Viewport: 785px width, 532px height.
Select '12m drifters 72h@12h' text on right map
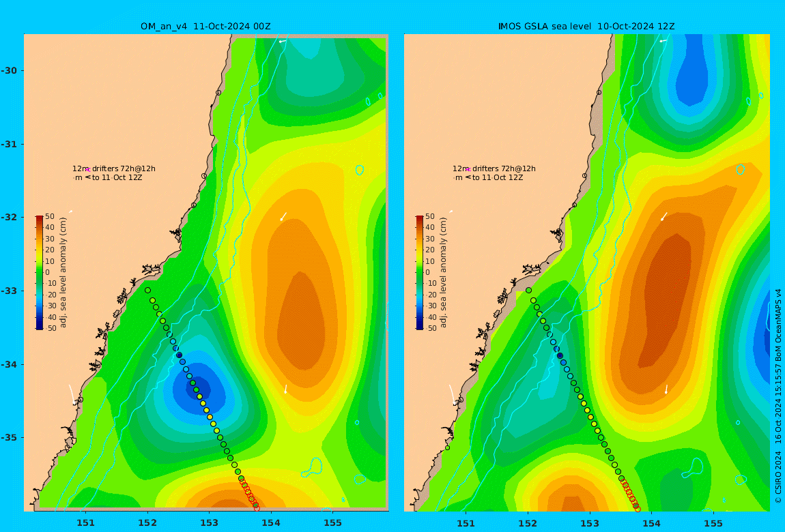point(494,169)
